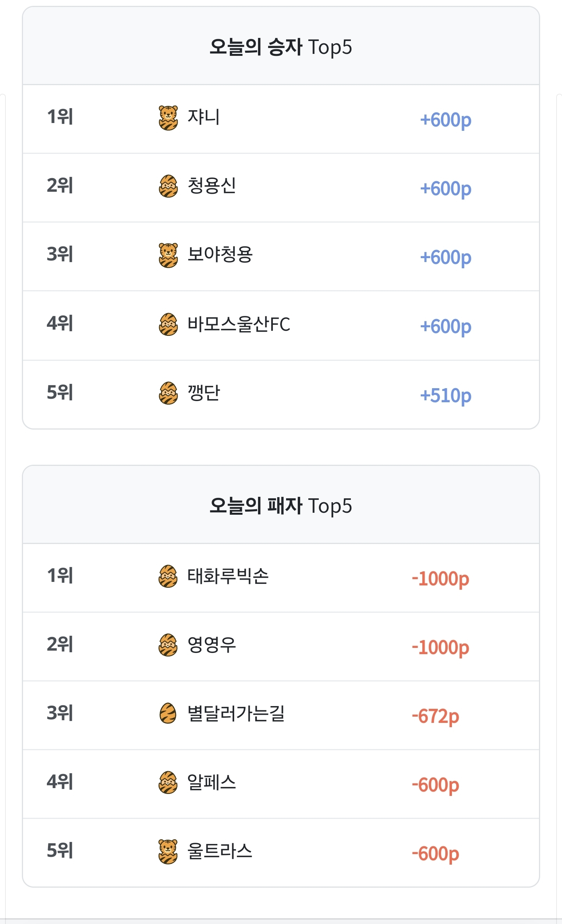Click the tiger icon beside 보야청용
Image resolution: width=562 pixels, height=924 pixels.
click(x=168, y=255)
